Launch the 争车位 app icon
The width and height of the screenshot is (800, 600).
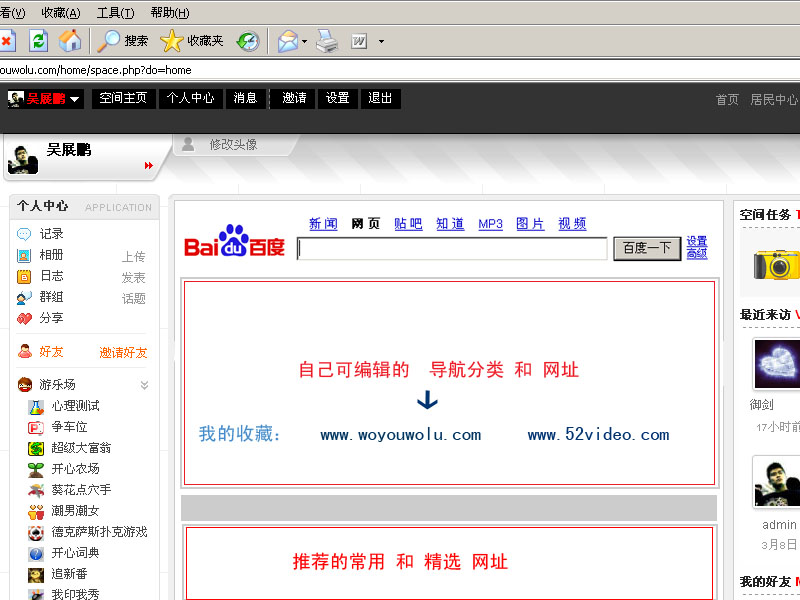(x=36, y=428)
